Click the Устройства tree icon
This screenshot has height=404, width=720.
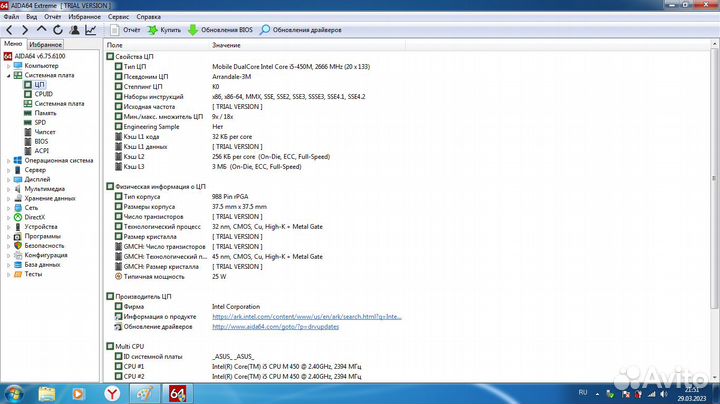point(18,227)
